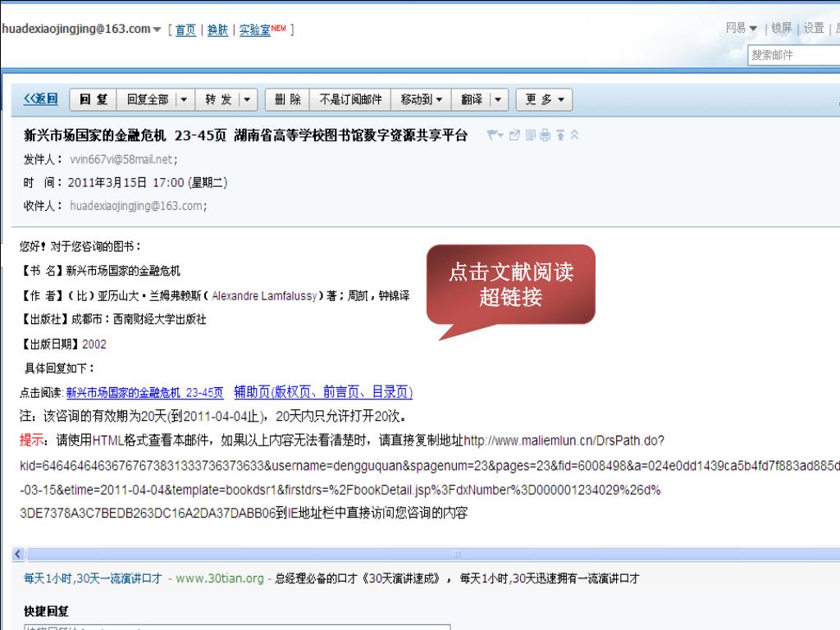Viewport: 840px width, 630px height.
Task: Click the 删除 button
Action: coord(288,99)
